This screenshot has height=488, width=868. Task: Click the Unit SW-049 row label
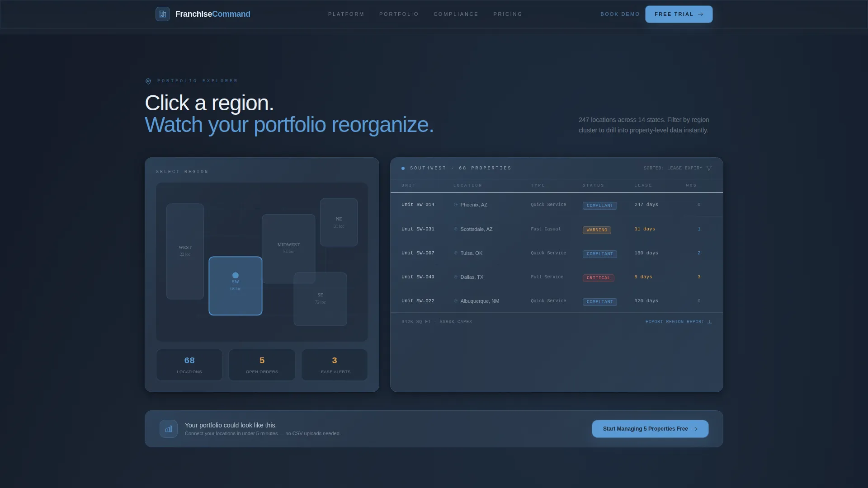coord(418,277)
